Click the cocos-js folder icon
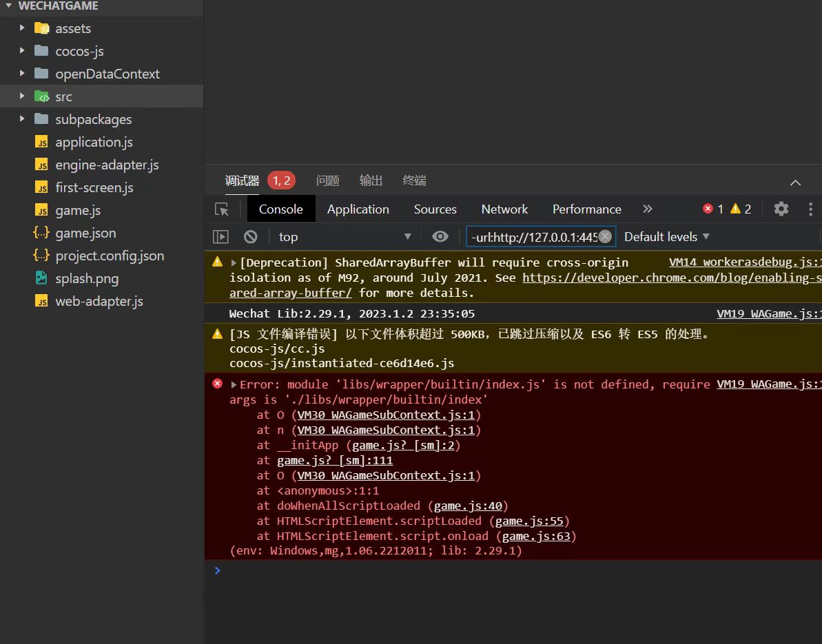 tap(41, 51)
